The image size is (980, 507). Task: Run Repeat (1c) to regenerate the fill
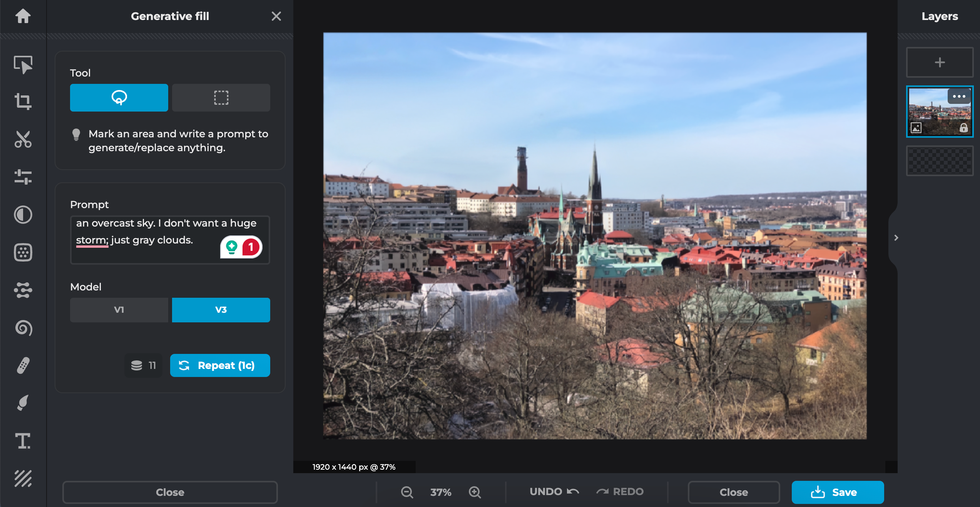220,365
